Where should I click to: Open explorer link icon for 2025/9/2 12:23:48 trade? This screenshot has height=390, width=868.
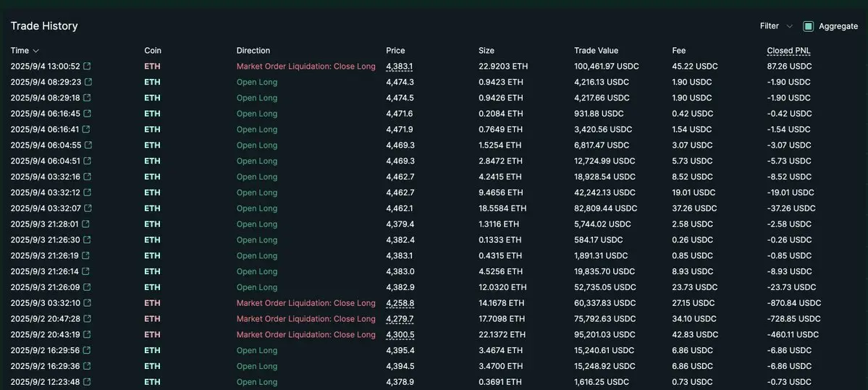[x=87, y=382]
